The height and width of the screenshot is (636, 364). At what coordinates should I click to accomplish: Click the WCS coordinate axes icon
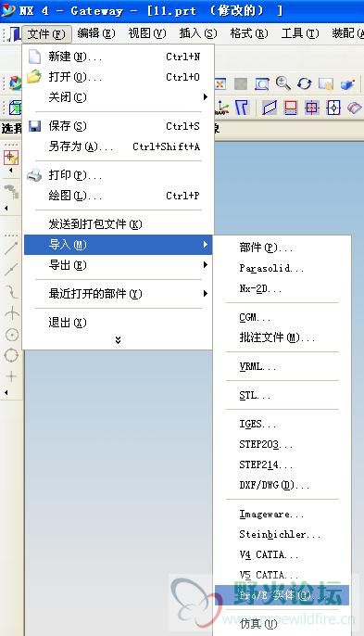click(222, 108)
